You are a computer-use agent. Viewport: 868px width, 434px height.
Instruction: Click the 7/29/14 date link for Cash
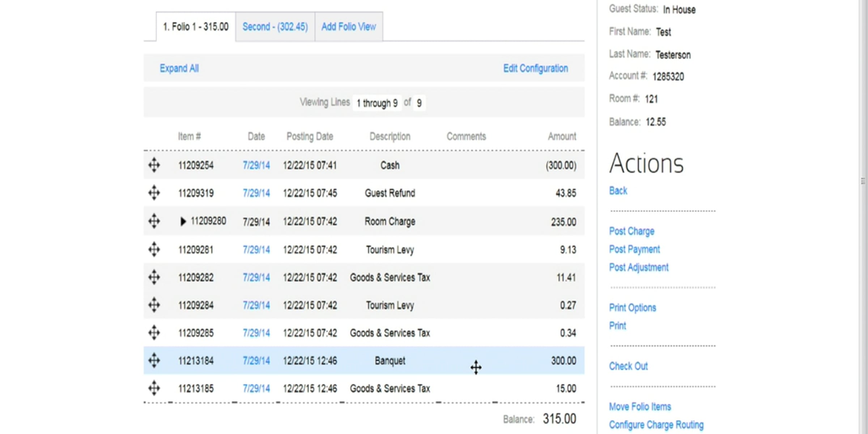[x=256, y=165]
